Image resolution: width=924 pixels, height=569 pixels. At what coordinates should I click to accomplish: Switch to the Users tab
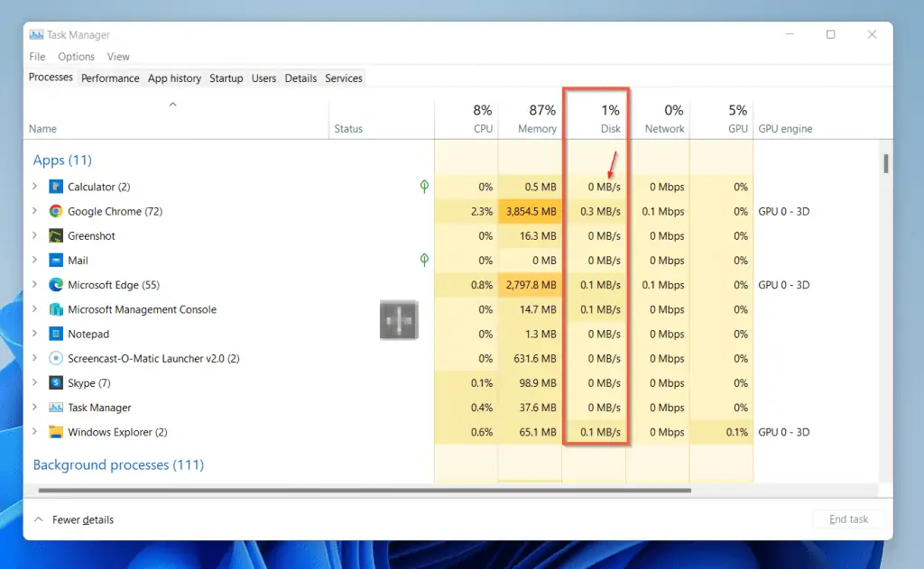pyautogui.click(x=263, y=78)
